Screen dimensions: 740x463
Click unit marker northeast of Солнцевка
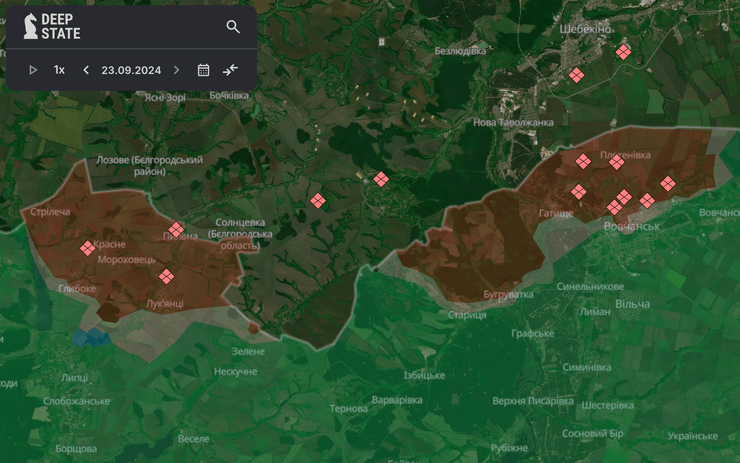318,200
